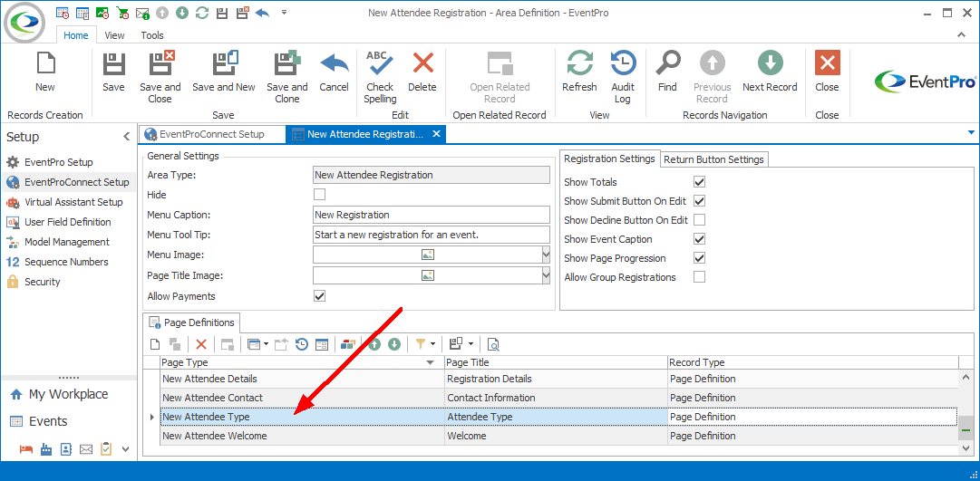This screenshot has width=980, height=481.
Task: Click the blue undo arrow in quick access toolbar
Action: point(263,13)
